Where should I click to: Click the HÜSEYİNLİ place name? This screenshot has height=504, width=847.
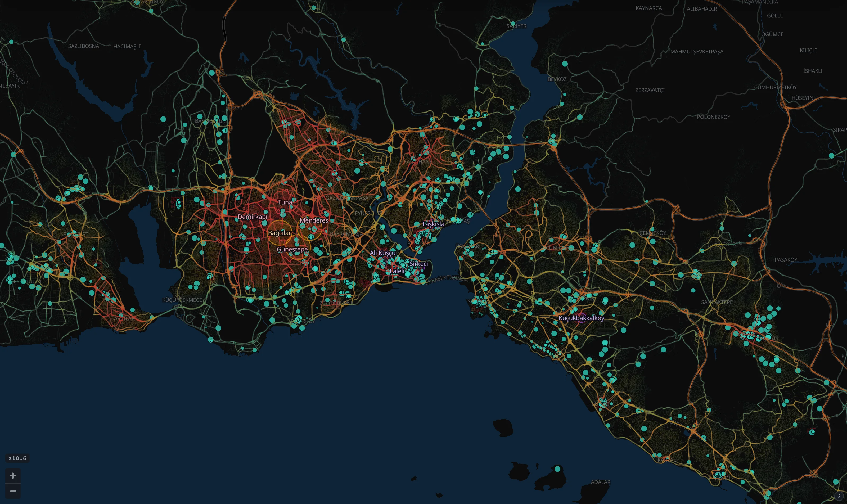click(x=805, y=98)
